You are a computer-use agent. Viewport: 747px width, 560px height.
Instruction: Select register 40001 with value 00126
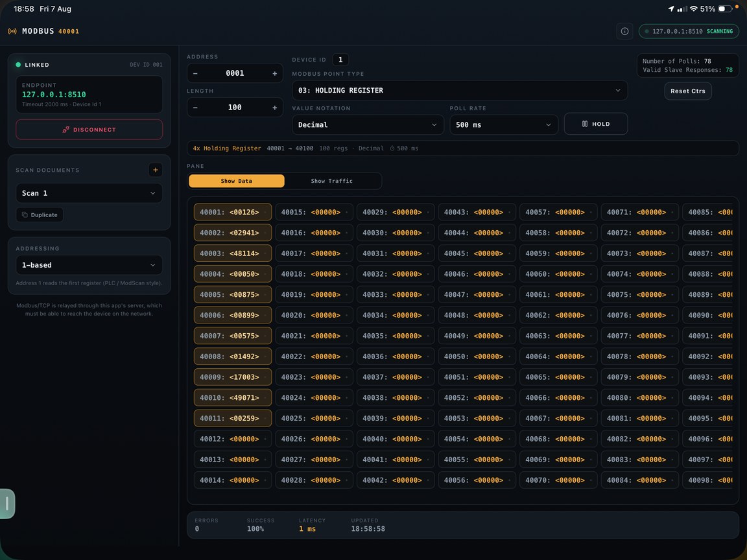coord(233,213)
